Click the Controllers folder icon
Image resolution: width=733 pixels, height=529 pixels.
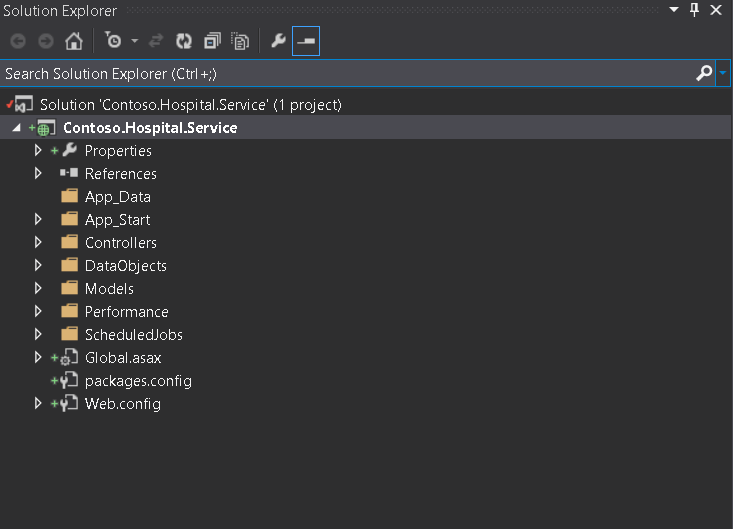pos(70,242)
